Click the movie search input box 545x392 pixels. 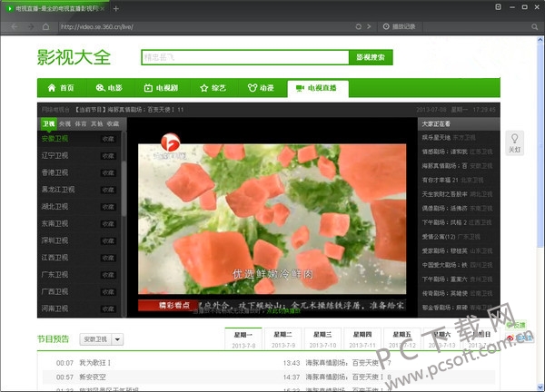coord(245,57)
